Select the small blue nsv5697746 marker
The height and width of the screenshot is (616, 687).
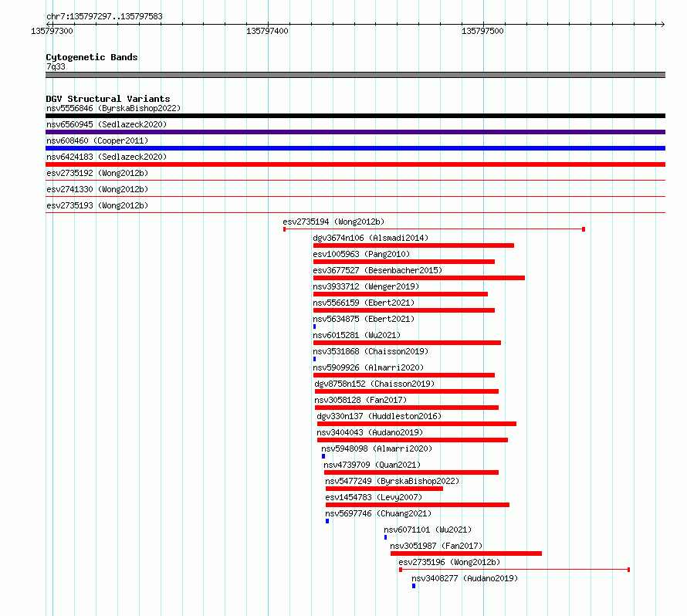click(327, 521)
